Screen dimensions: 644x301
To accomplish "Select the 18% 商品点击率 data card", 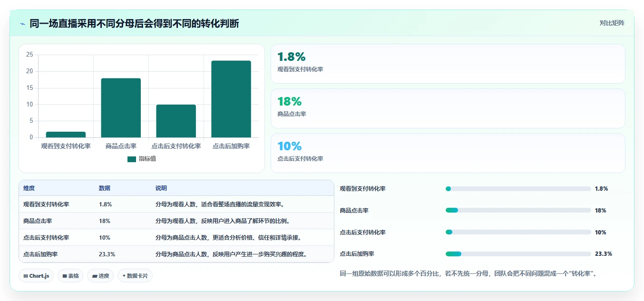I will pyautogui.click(x=448, y=108).
